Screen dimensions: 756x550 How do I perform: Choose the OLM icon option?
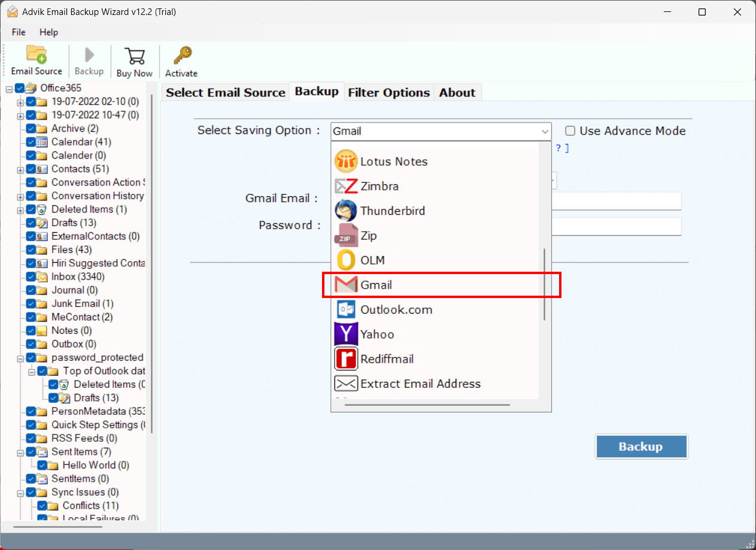tap(346, 260)
